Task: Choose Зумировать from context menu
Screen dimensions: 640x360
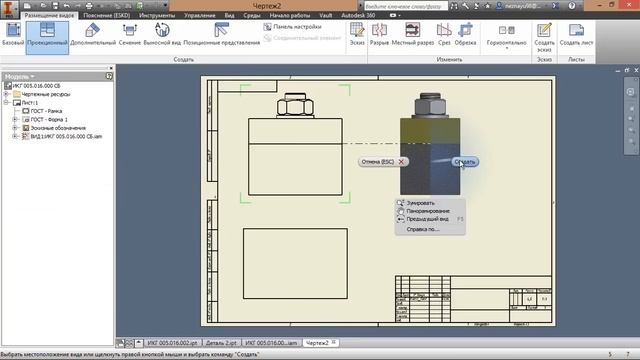Action: (420, 203)
